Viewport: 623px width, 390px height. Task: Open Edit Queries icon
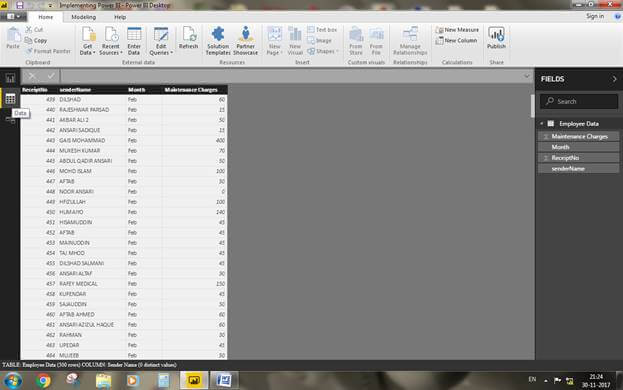pos(161,35)
